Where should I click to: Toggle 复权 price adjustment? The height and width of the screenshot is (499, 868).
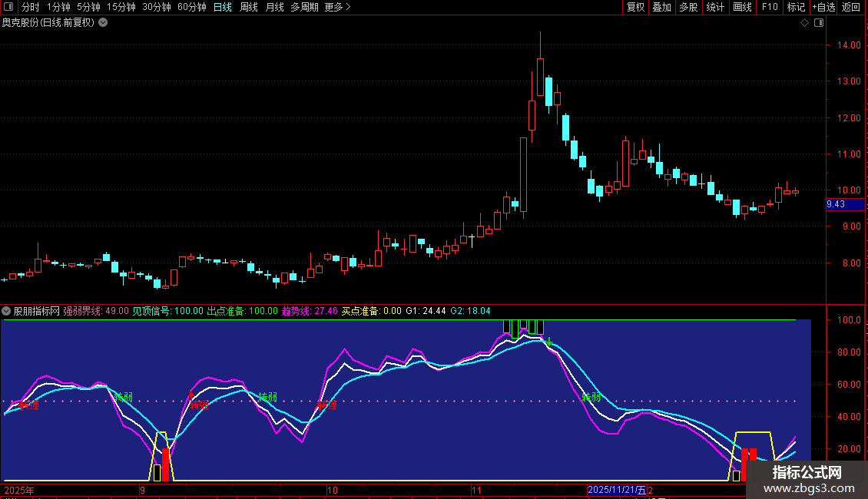click(635, 7)
